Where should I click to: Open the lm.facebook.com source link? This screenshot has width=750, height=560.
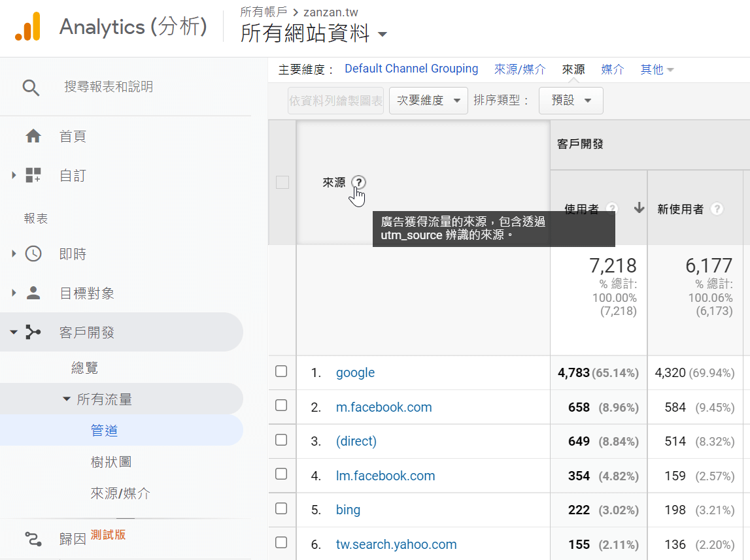385,476
